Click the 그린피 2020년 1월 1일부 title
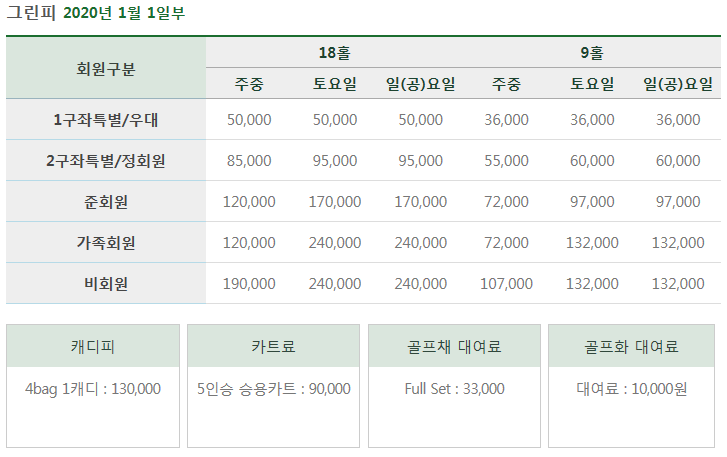 click(96, 13)
